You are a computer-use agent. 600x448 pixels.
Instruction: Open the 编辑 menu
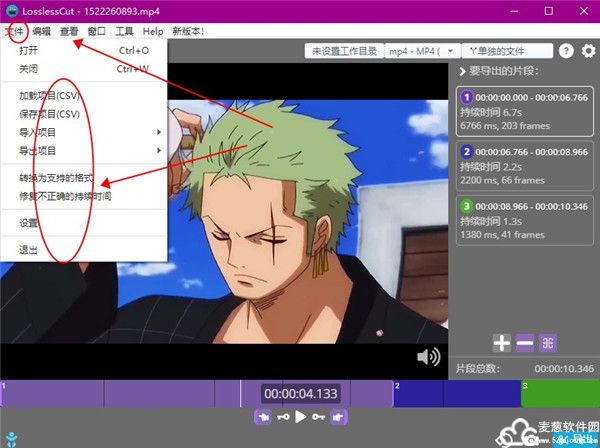click(41, 31)
